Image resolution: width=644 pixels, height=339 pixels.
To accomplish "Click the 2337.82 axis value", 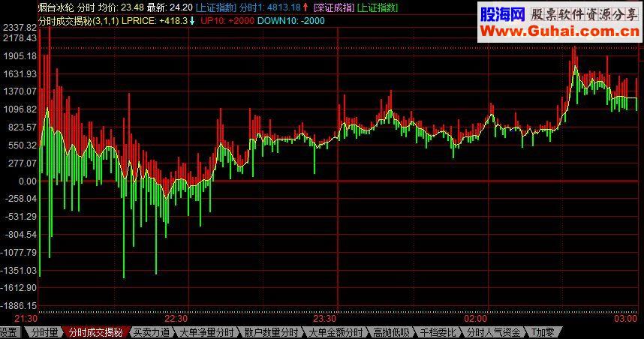I will [20, 28].
